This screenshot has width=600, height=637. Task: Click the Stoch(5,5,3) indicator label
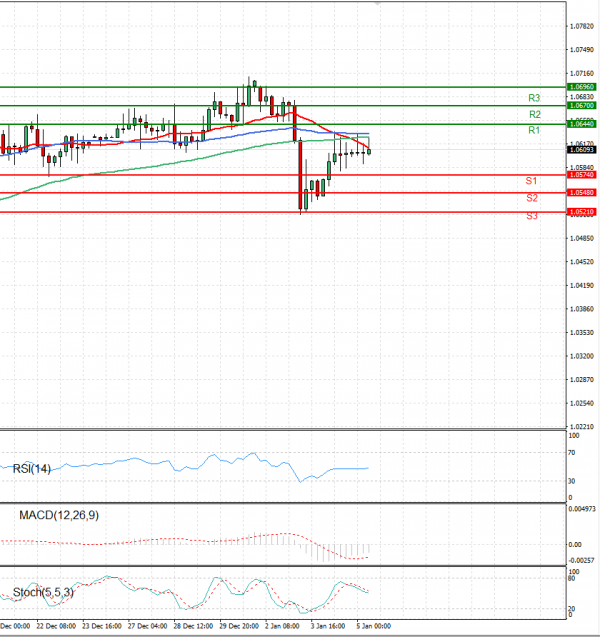coord(43,592)
